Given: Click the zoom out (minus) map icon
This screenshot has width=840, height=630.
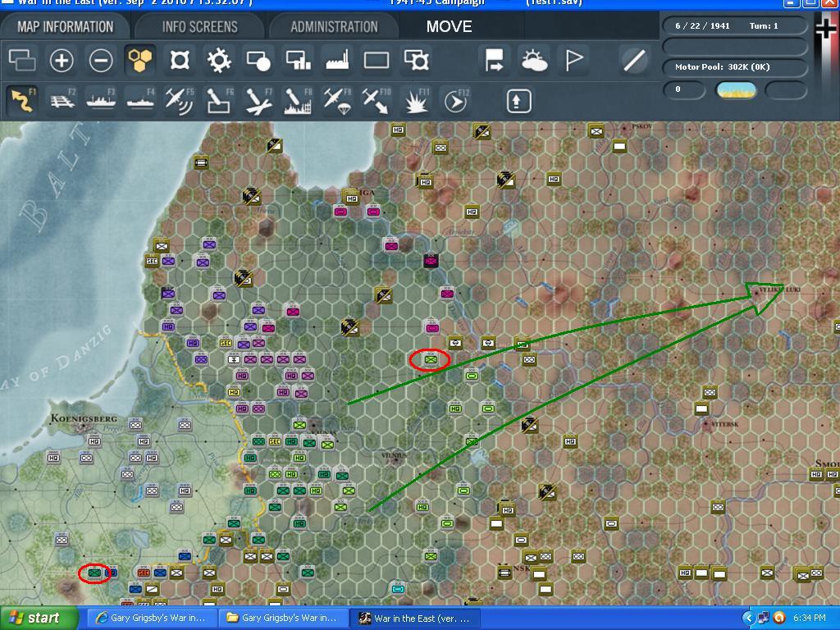Looking at the screenshot, I should [101, 60].
